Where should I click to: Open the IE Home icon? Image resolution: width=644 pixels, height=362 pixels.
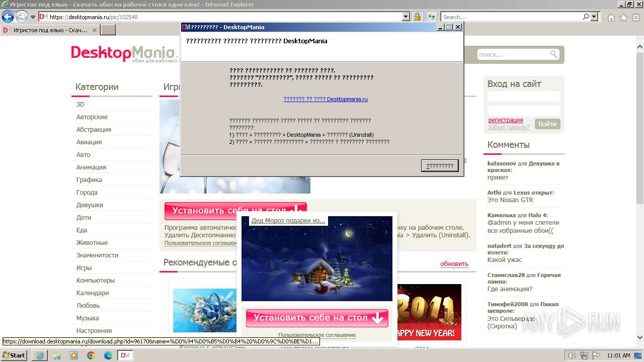tap(611, 18)
